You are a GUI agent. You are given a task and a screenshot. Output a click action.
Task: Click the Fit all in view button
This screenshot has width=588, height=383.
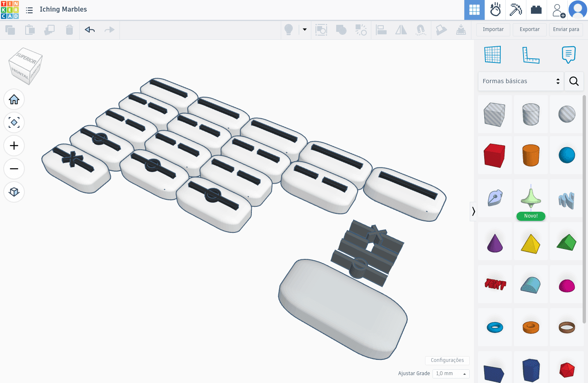coord(14,122)
